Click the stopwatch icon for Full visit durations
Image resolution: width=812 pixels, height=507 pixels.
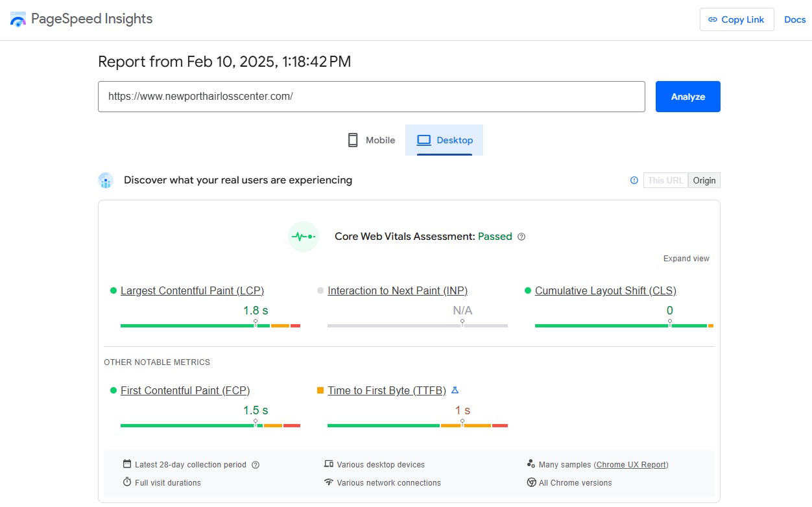tap(127, 482)
